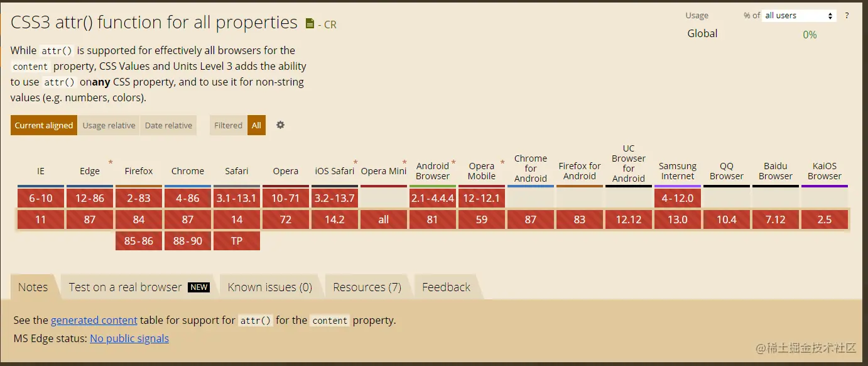Click the usage help question mark
The image size is (868, 366).
(847, 15)
